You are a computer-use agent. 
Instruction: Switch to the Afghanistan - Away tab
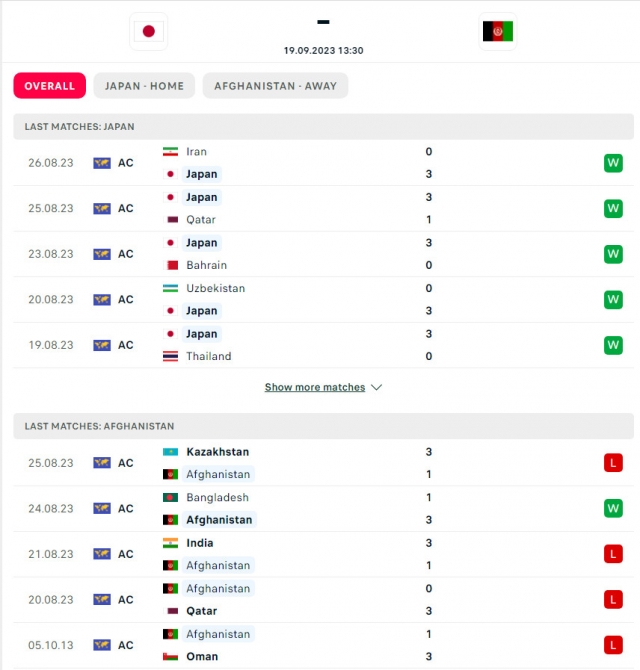click(x=276, y=86)
